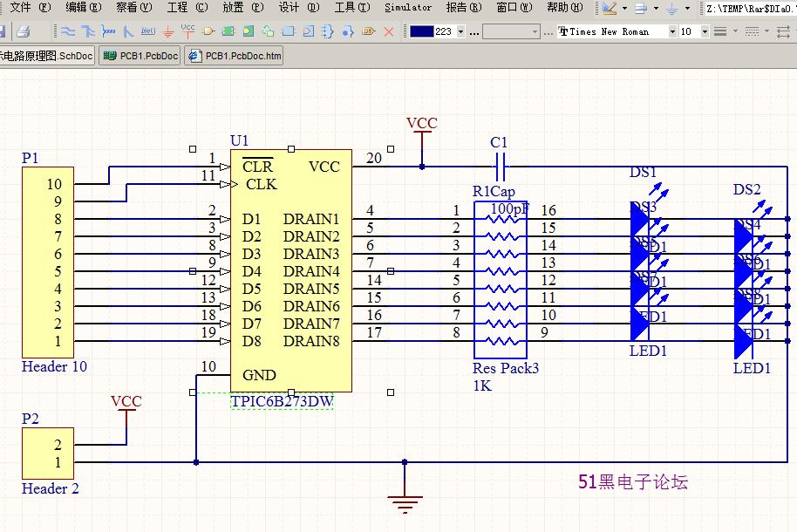797x532 pixels.
Task: Select the off-sheet connector tool with dot
Action: coord(348,31)
